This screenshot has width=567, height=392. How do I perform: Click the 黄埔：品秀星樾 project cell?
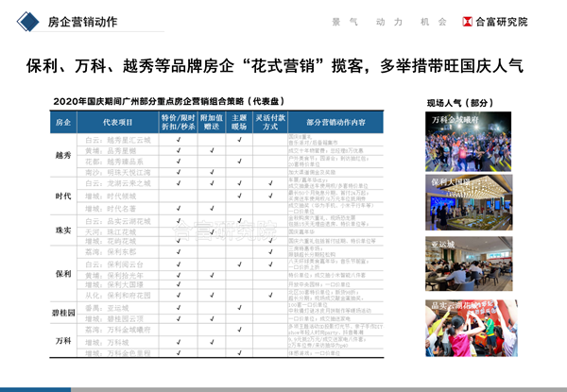(x=118, y=151)
